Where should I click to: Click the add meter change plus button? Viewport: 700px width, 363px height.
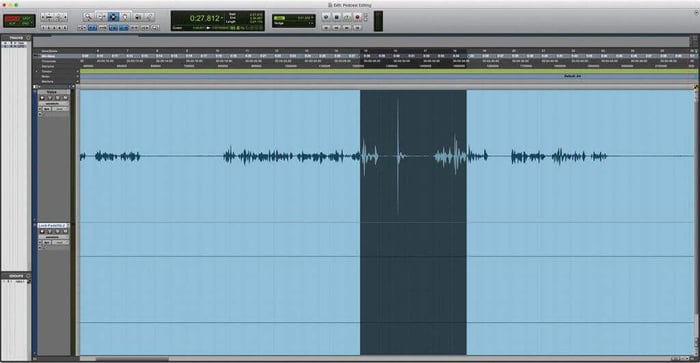tap(78, 76)
